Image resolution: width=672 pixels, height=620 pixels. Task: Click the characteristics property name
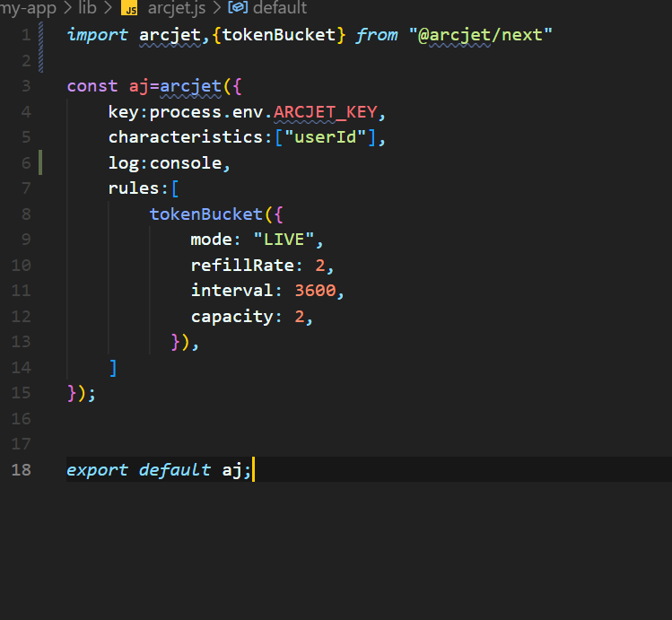point(186,137)
